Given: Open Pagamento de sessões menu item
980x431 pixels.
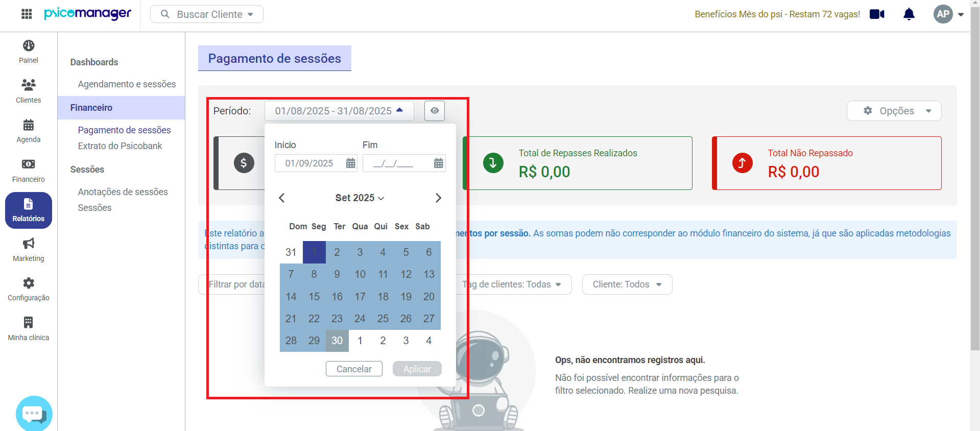Looking at the screenshot, I should (124, 130).
